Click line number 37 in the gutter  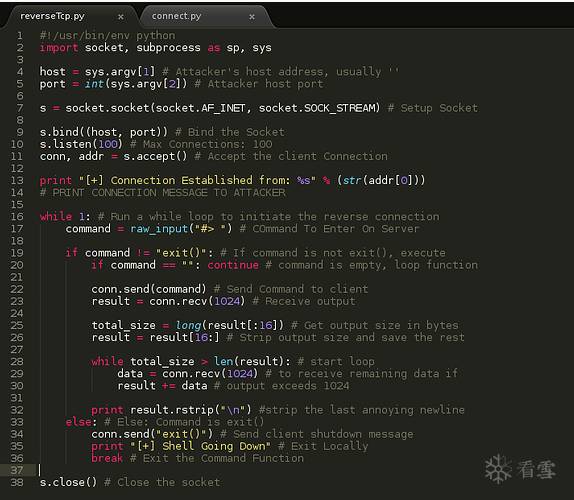(x=17, y=471)
